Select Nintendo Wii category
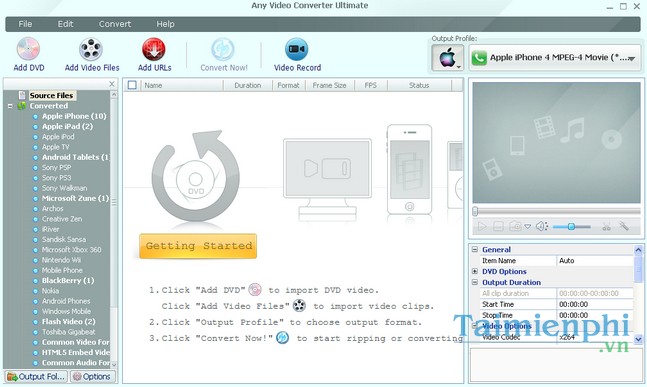647x387 pixels. [61, 260]
